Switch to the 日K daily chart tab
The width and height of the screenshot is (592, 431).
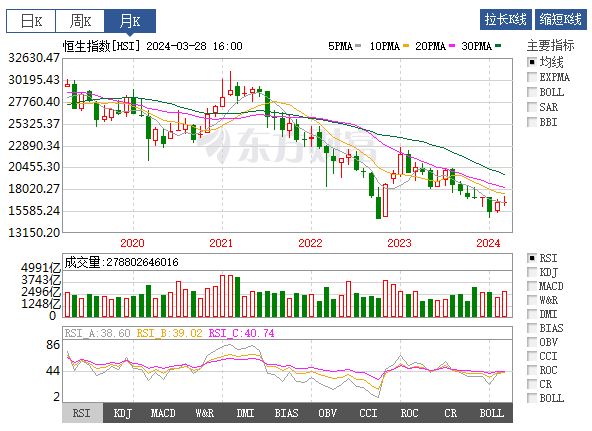click(x=31, y=21)
